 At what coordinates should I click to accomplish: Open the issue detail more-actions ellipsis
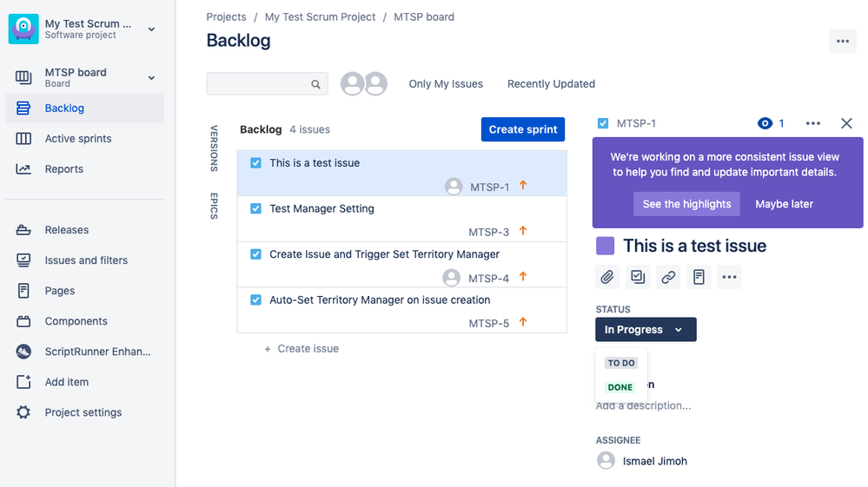[x=812, y=123]
